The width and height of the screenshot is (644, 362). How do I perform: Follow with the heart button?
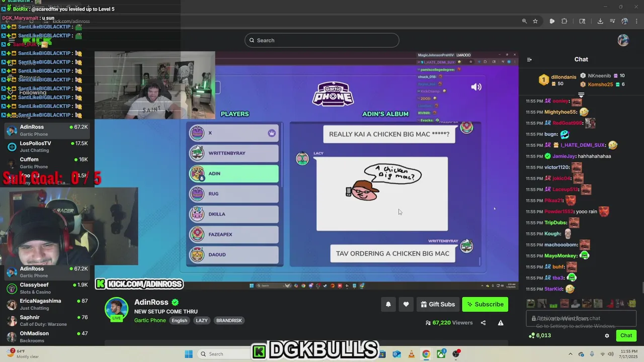[x=406, y=304]
